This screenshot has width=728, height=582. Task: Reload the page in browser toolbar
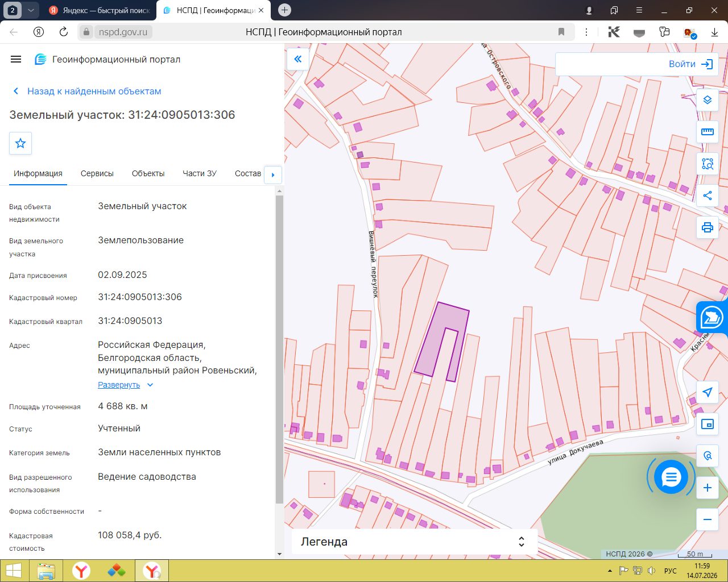(64, 32)
